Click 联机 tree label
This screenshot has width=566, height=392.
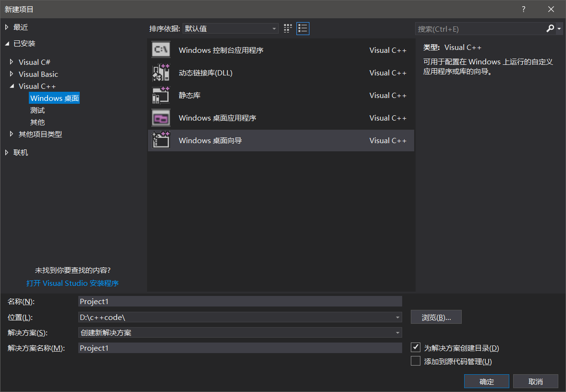21,153
